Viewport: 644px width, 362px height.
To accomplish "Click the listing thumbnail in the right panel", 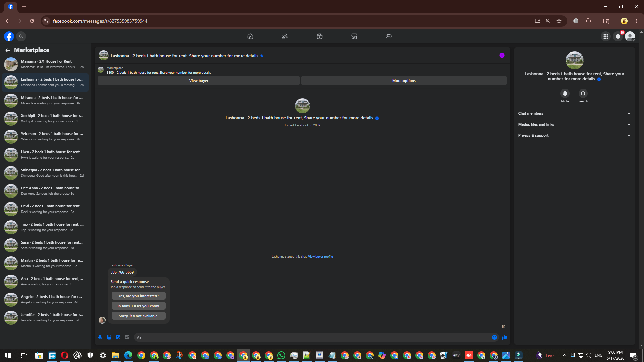I will (x=575, y=60).
